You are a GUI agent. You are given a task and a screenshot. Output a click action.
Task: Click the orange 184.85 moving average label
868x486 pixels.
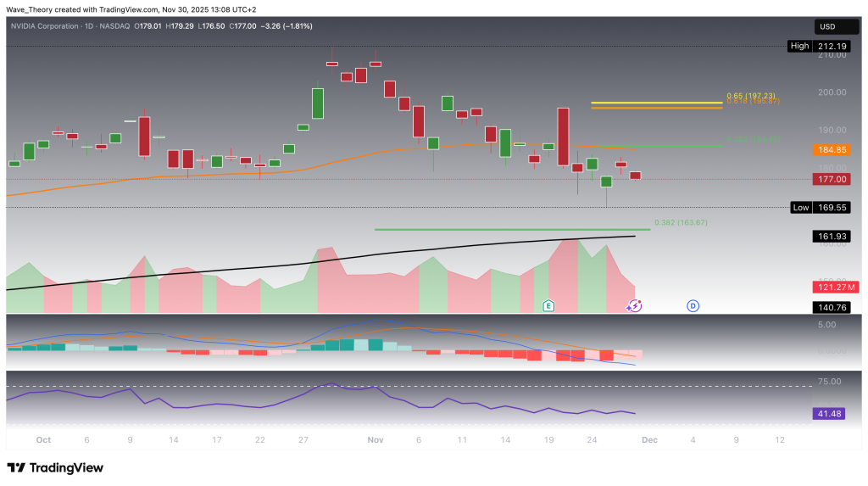(x=831, y=150)
